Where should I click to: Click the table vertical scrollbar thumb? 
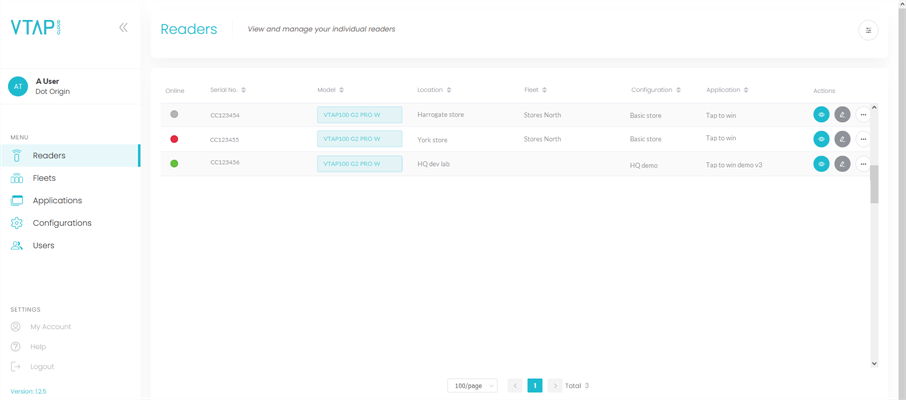tap(874, 184)
